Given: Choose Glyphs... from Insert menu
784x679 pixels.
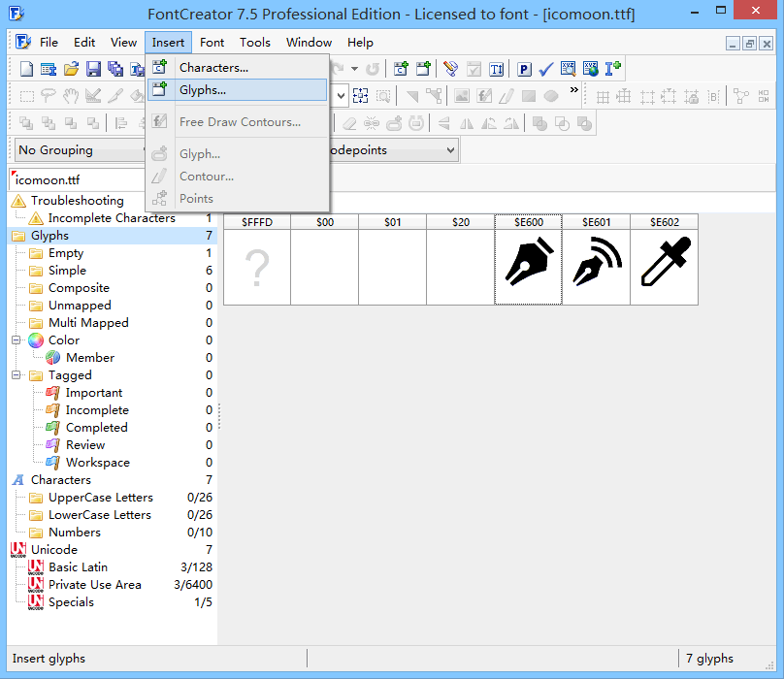Looking at the screenshot, I should pos(238,90).
